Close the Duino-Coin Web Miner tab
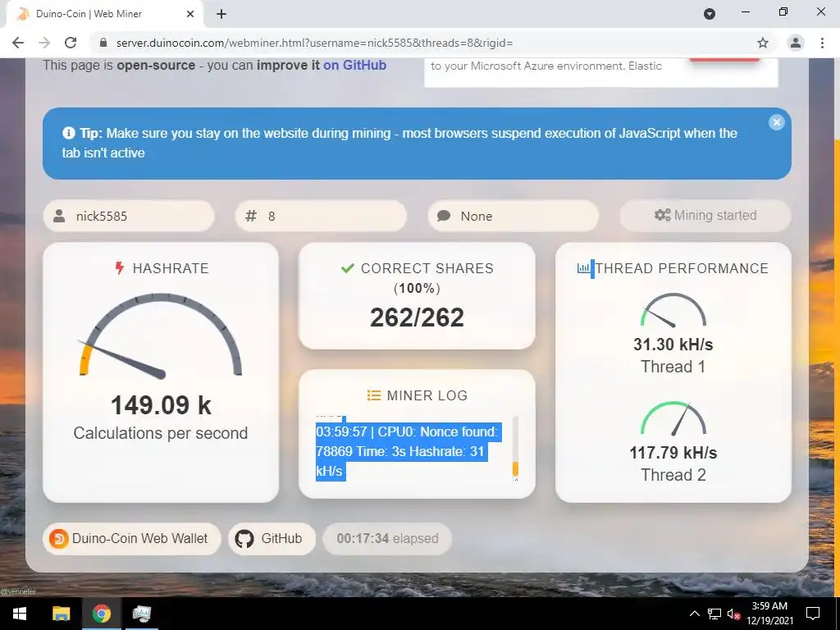 coord(190,14)
